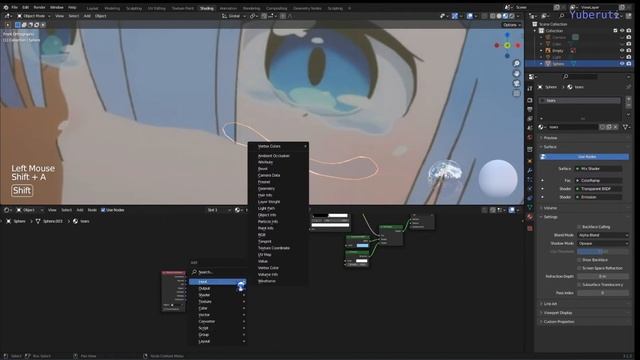Click the Shader Transparent BSDF button
The width and height of the screenshot is (640, 360).
(x=599, y=189)
